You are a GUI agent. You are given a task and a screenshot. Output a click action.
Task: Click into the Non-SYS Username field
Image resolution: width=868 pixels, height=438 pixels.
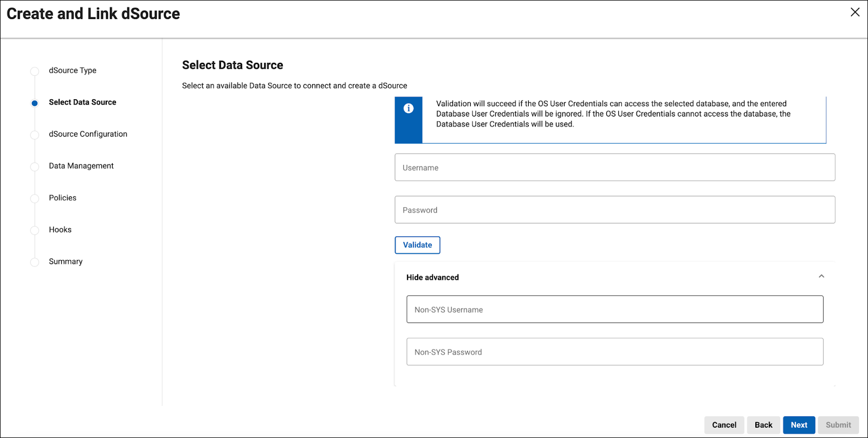click(x=614, y=310)
